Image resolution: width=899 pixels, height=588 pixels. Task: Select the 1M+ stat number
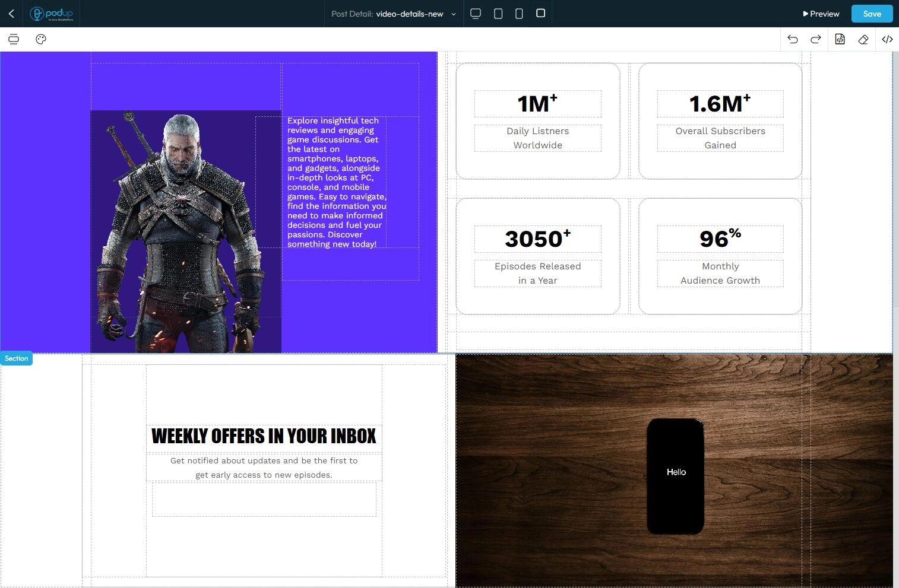click(537, 104)
